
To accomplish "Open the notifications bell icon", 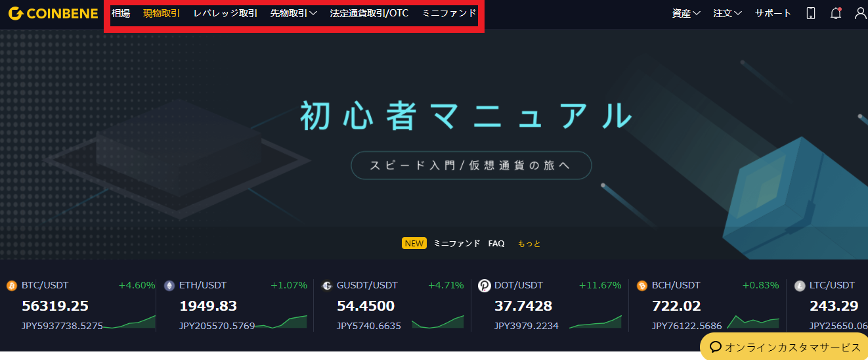I will tap(835, 13).
